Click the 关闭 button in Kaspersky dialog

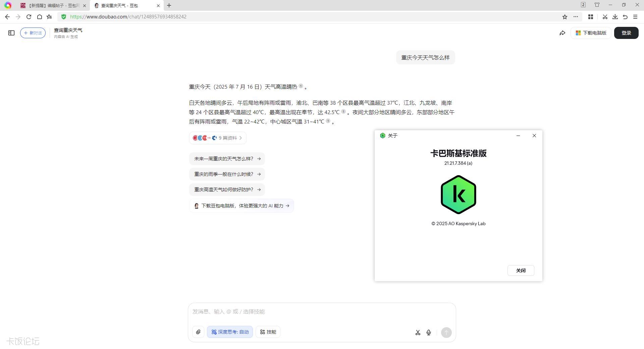[521, 270]
